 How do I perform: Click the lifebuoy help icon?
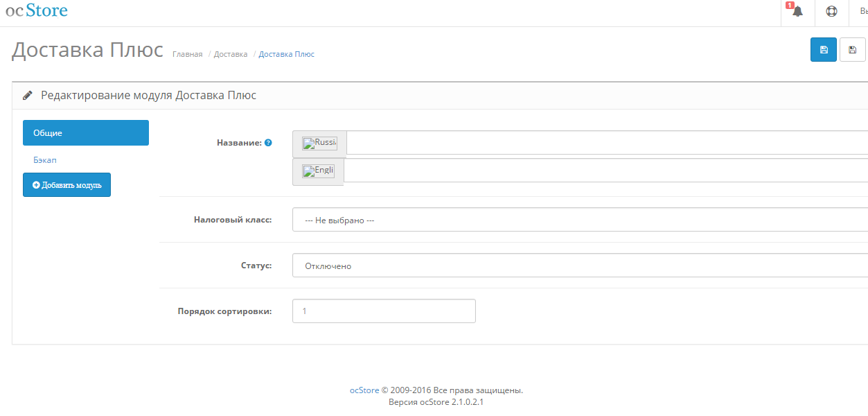831,12
